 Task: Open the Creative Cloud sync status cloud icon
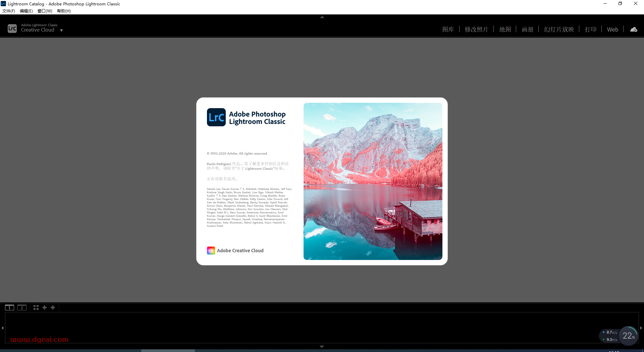[x=633, y=30]
